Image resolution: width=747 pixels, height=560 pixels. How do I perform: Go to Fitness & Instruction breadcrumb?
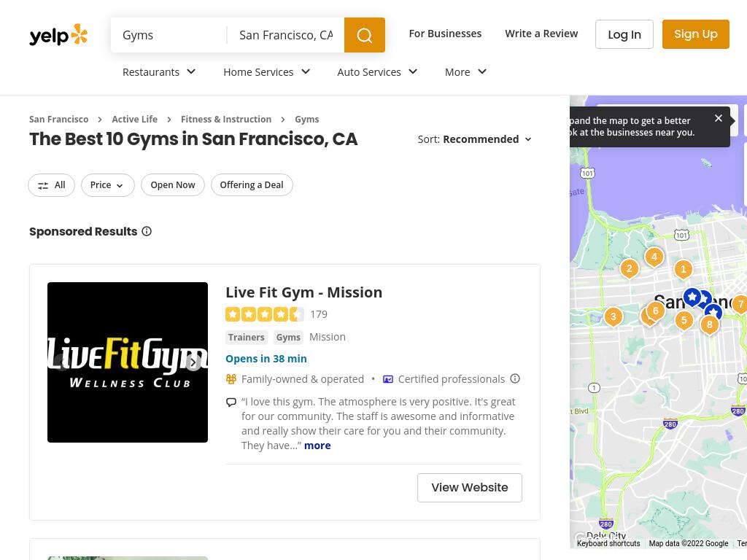[x=226, y=119]
